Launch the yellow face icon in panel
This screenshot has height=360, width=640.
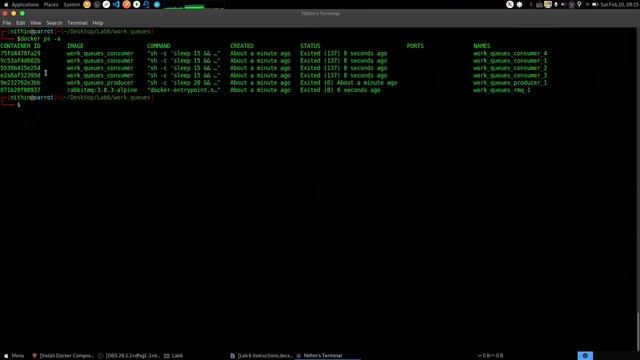(x=87, y=4)
